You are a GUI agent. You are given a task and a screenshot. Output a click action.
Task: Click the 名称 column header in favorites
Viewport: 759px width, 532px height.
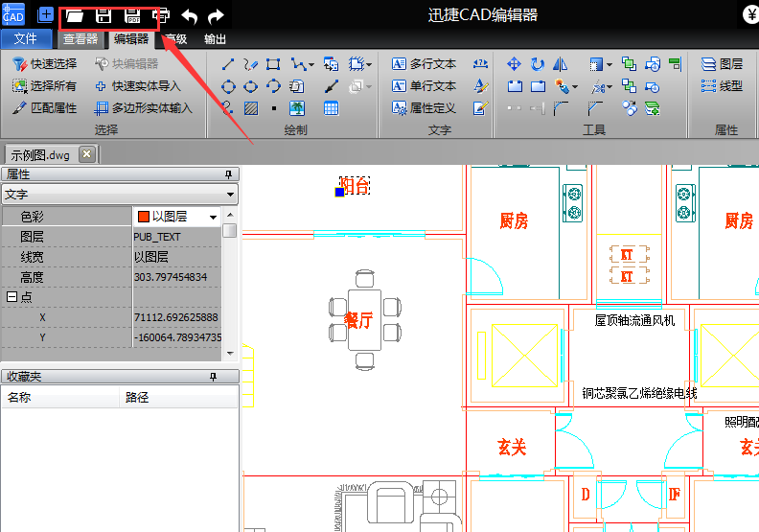point(60,398)
